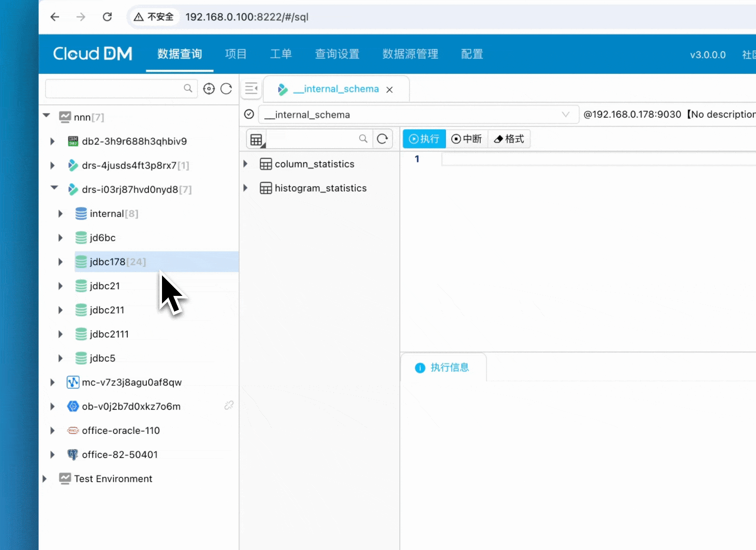Screen dimensions: 756x550
Task: Expand the drs-4jusds4ft3p8rx7 datasource
Action: (x=52, y=166)
